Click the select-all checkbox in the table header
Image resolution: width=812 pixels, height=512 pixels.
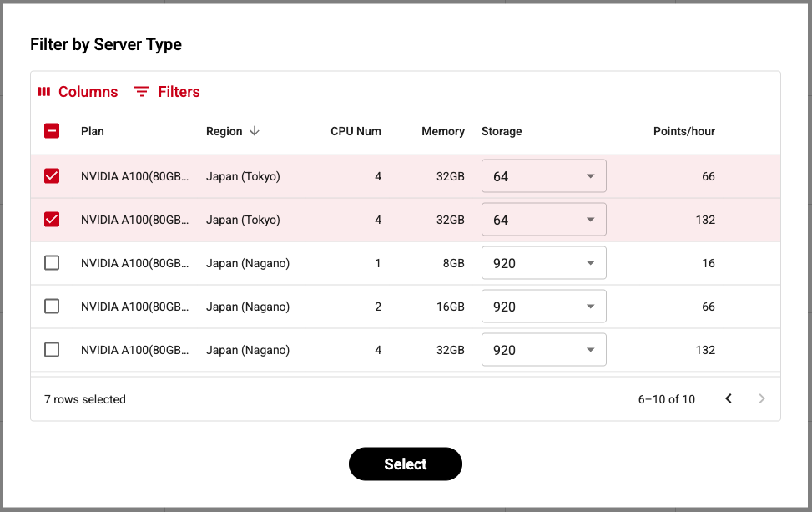coord(52,131)
